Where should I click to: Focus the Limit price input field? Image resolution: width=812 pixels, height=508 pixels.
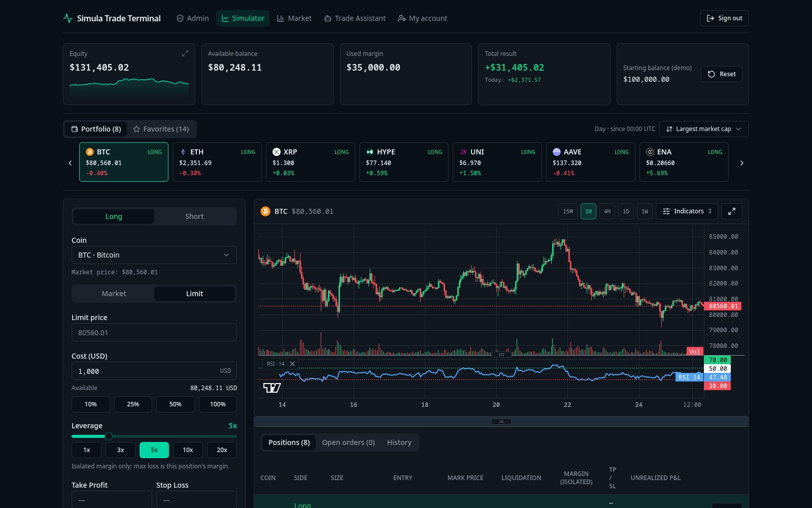(x=154, y=332)
